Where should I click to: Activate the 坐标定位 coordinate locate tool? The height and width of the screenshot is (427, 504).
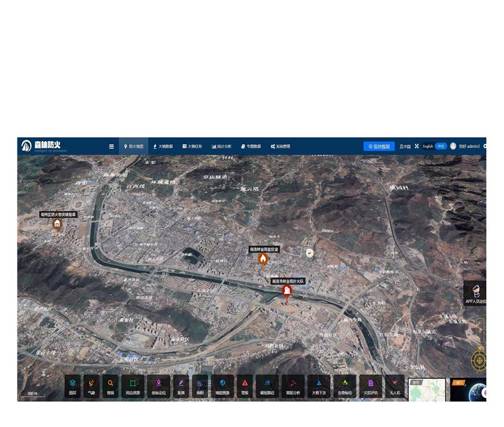(x=159, y=385)
